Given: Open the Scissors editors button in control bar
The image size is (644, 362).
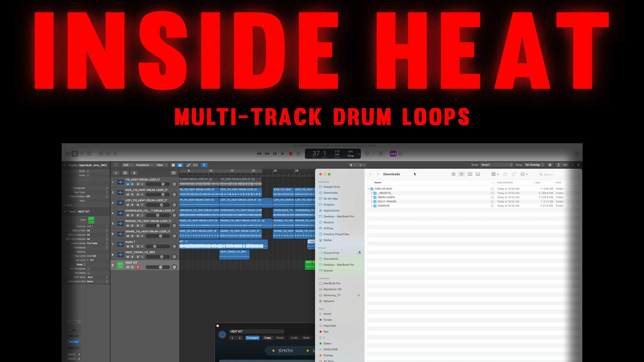Looking at the screenshot, I should click(x=115, y=154).
